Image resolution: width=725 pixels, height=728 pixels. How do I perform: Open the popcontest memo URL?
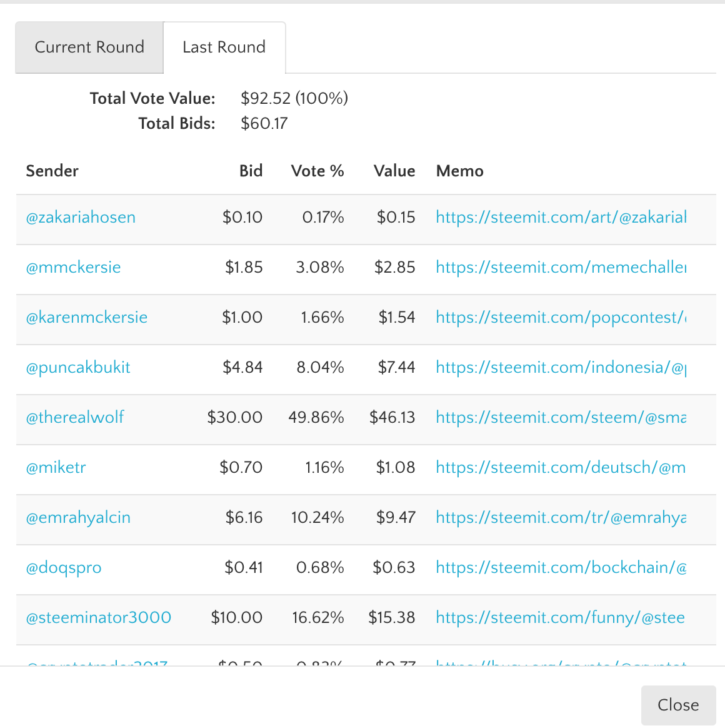coord(561,318)
